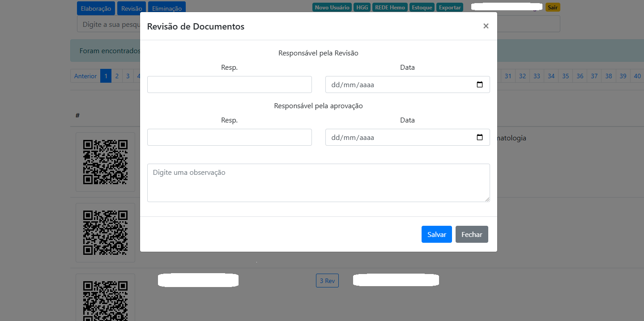Go to pagination page 34
This screenshot has width=644, height=321.
[x=551, y=76]
